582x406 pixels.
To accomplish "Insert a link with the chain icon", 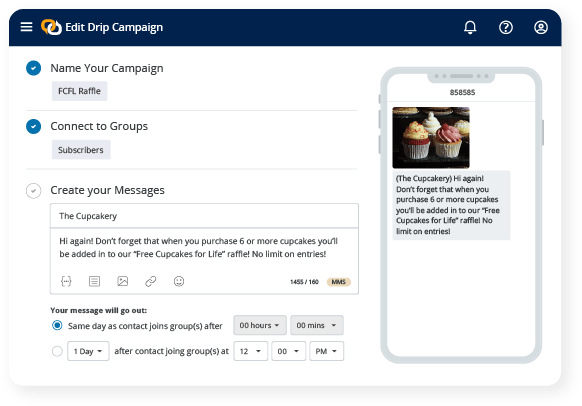I will point(150,281).
